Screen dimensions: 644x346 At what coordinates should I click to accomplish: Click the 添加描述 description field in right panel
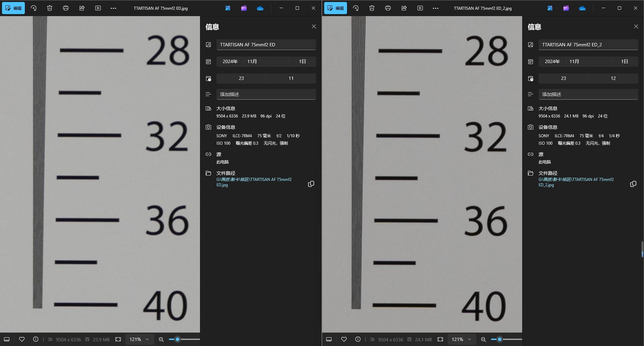click(588, 94)
